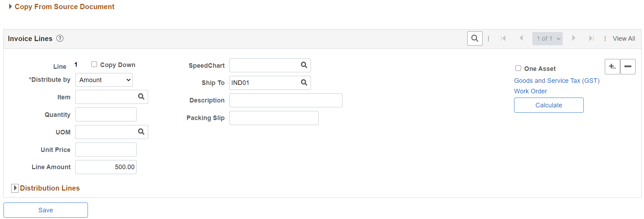Click inside the Line Amount field
Screen dimensions: 644x219
[x=106, y=167]
